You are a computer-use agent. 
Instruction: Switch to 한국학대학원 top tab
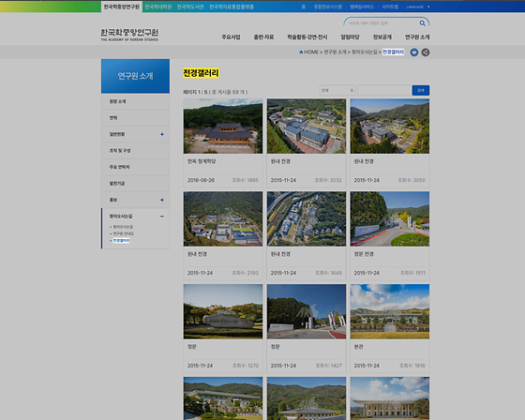pyautogui.click(x=158, y=7)
